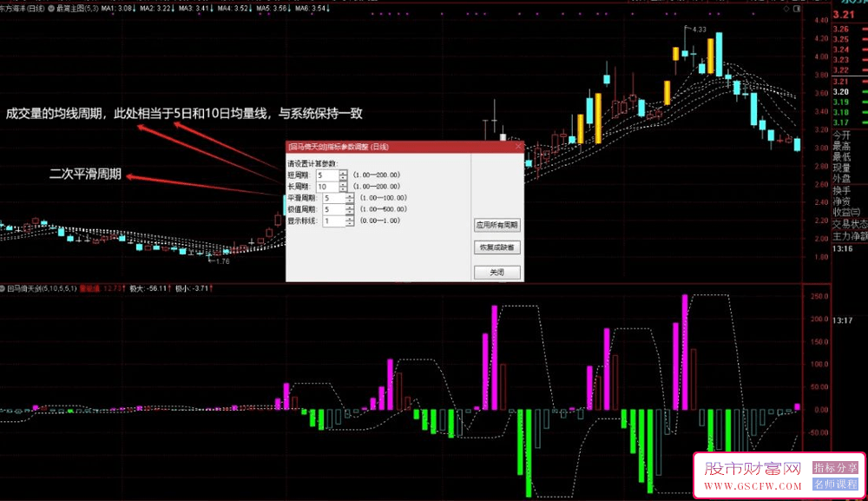Click the 3.22 ask price row

pos(841,70)
